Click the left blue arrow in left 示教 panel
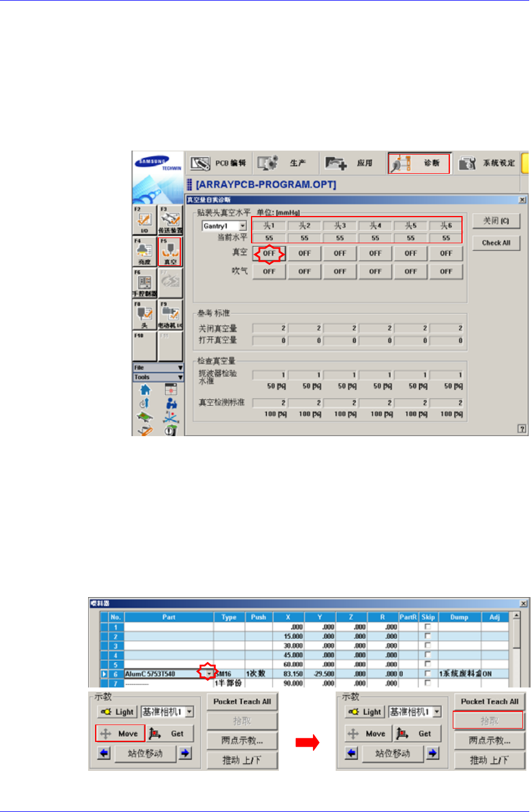This screenshot has height=812, width=531. (104, 754)
